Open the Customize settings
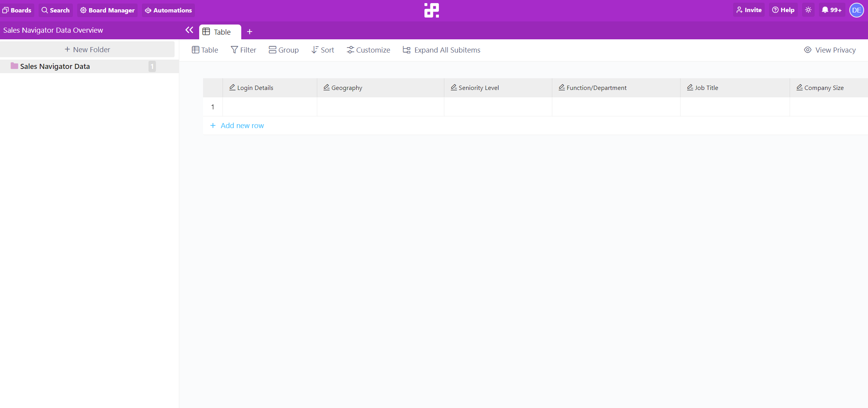Image resolution: width=868 pixels, height=408 pixels. [368, 50]
